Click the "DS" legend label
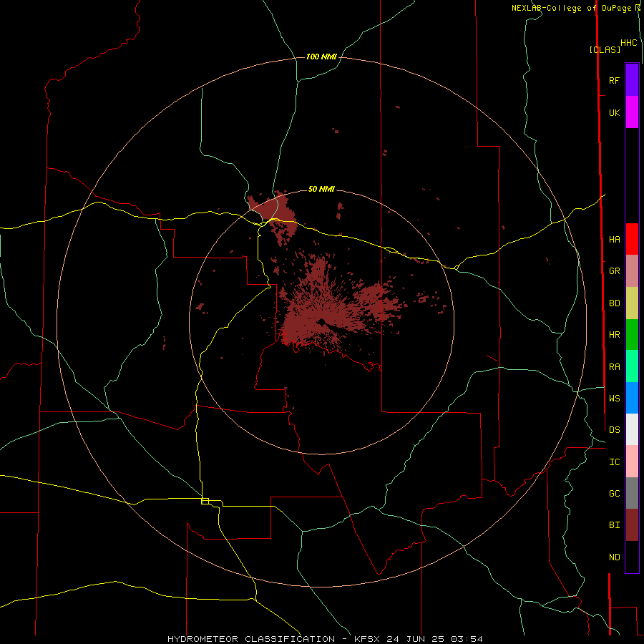Image resolution: width=644 pixels, height=644 pixels. click(x=614, y=430)
